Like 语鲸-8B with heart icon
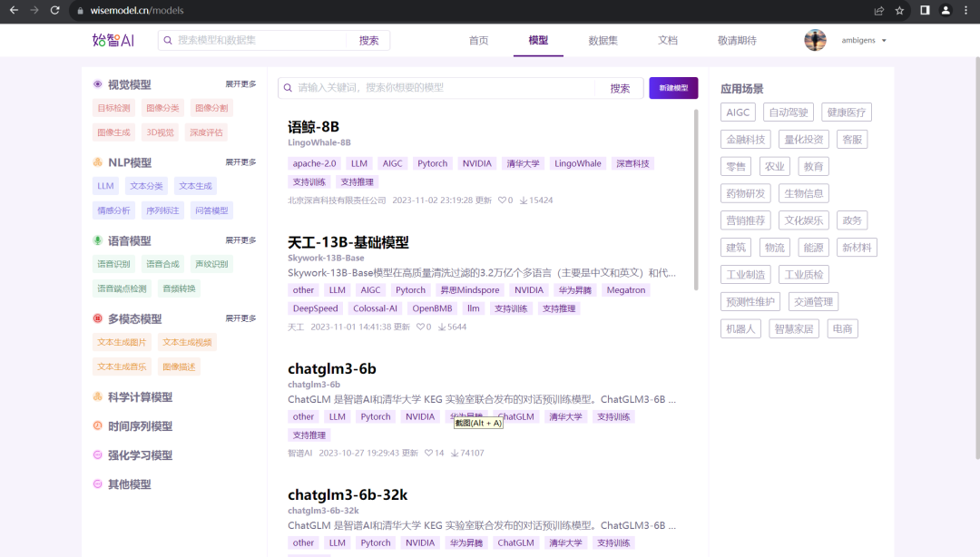This screenshot has width=980, height=557. click(501, 200)
